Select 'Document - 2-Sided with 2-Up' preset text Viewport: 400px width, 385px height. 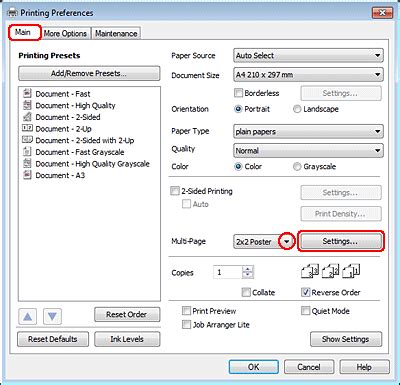pyautogui.click(x=85, y=140)
